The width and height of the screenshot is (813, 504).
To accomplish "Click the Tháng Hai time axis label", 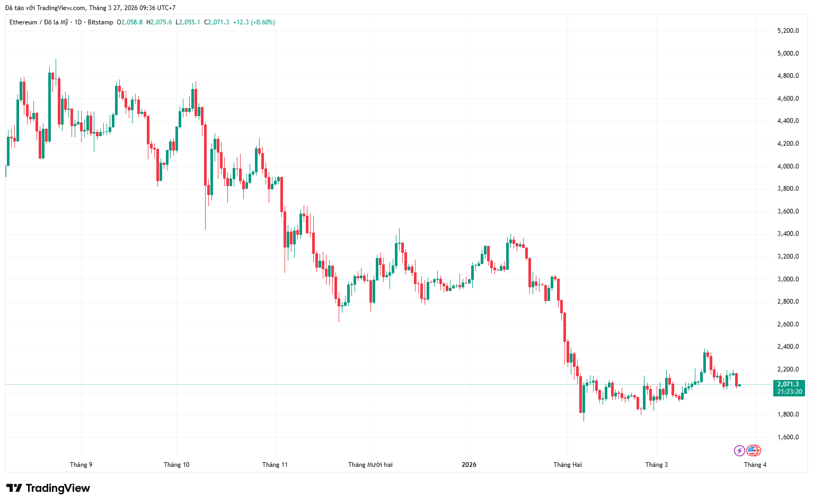I will tap(568, 465).
